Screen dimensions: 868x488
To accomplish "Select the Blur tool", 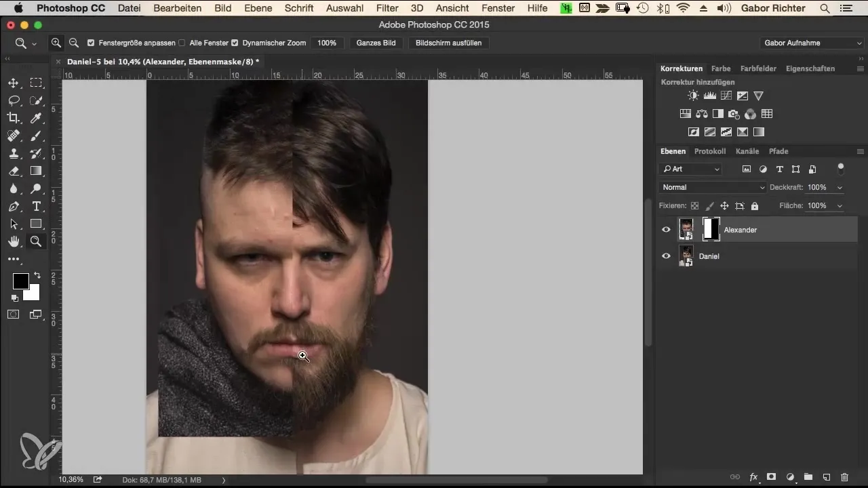I will 13,188.
